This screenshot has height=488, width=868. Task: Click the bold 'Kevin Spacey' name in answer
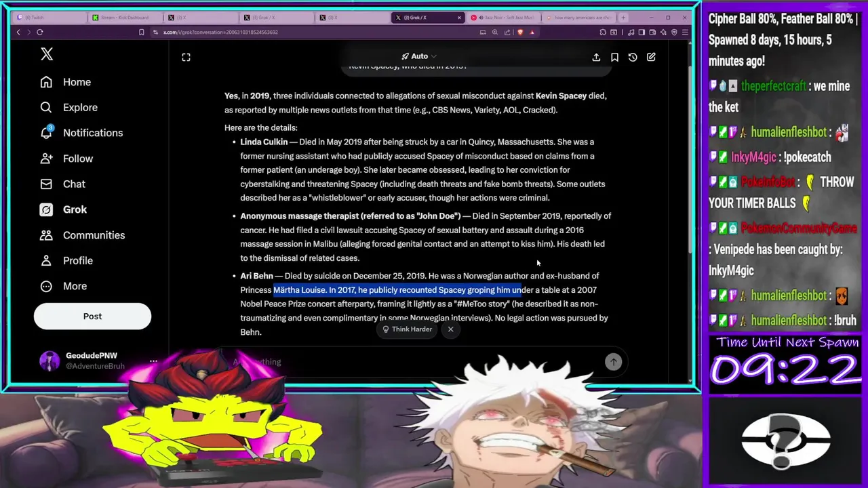561,96
